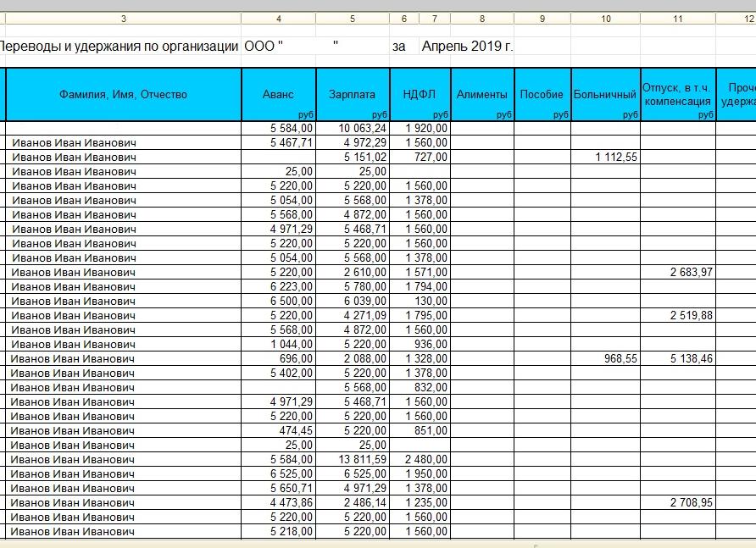Select the sick pay cell 968,55
The height and width of the screenshot is (548, 756).
click(x=606, y=358)
